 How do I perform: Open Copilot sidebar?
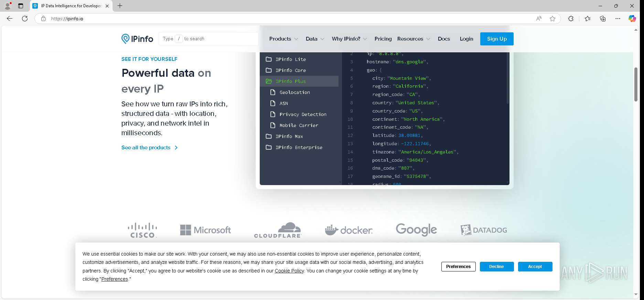point(632,19)
